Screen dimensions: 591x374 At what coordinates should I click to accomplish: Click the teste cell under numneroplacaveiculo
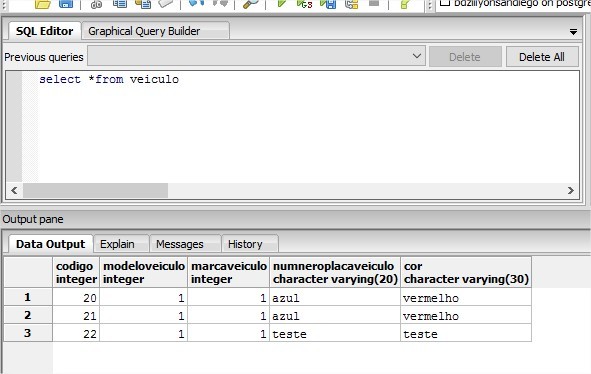tap(335, 333)
